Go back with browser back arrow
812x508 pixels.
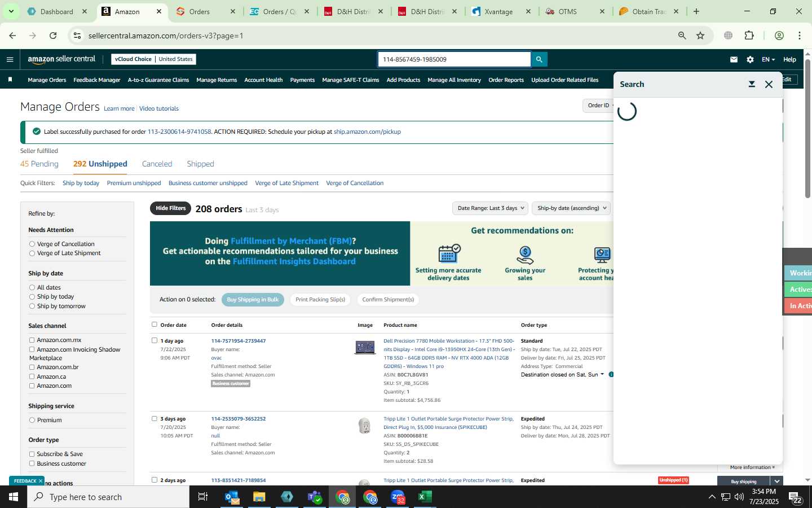click(12, 36)
